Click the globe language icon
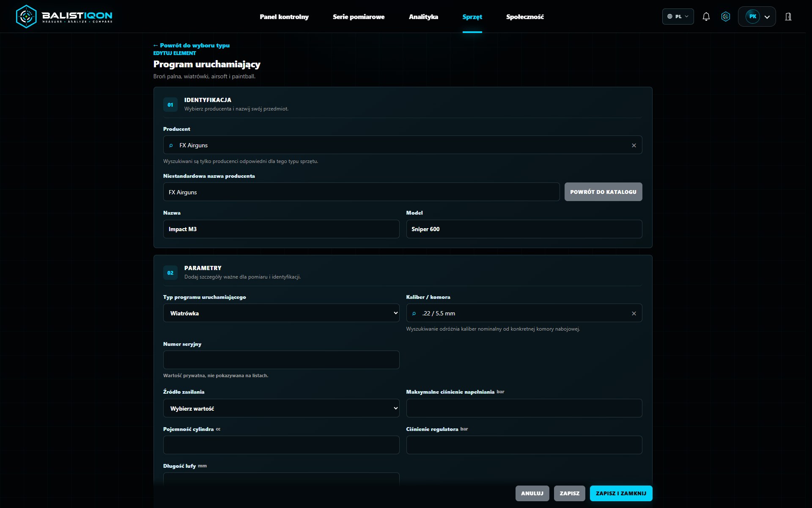The image size is (812, 508). [670, 17]
